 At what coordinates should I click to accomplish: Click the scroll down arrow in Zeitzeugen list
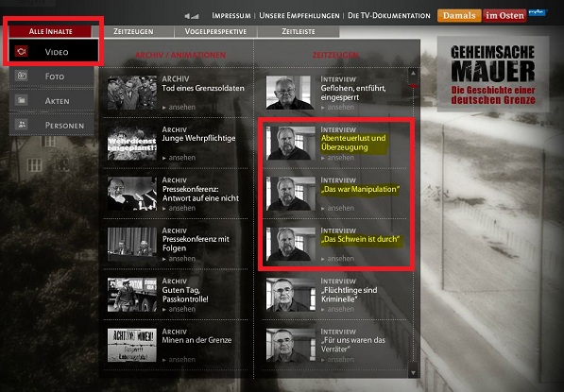click(413, 373)
